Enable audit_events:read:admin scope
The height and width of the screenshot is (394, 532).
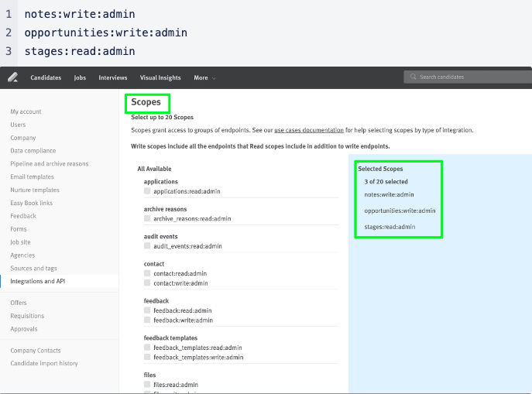147,245
